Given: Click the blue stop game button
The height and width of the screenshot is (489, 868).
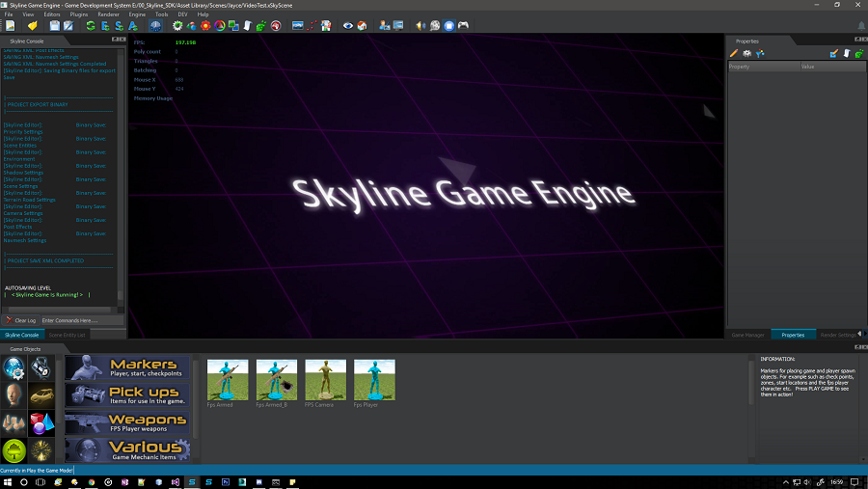Looking at the screenshot, I should 448,25.
